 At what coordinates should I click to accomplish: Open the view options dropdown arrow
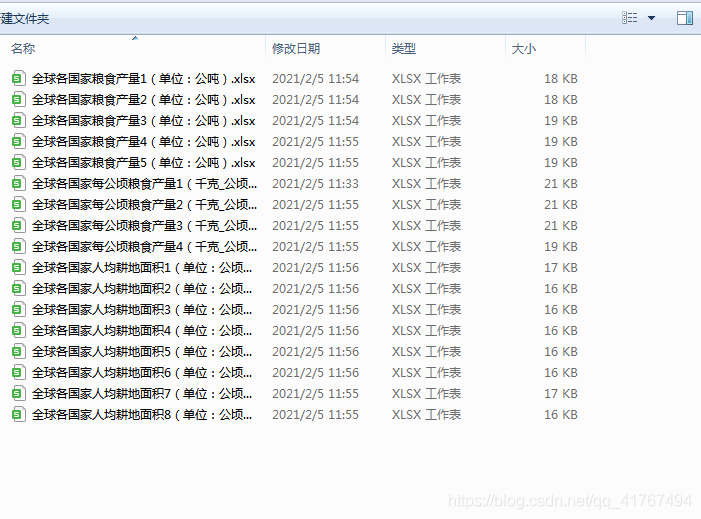(x=651, y=18)
